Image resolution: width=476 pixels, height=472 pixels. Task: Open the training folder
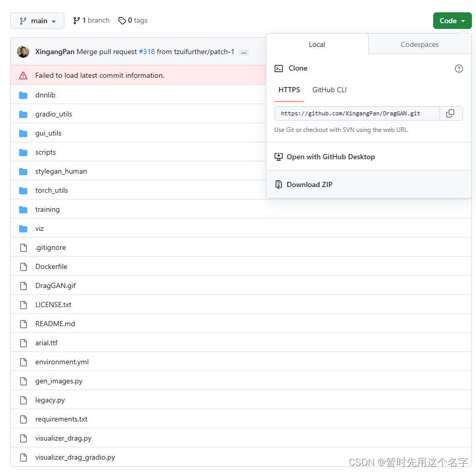(47, 210)
